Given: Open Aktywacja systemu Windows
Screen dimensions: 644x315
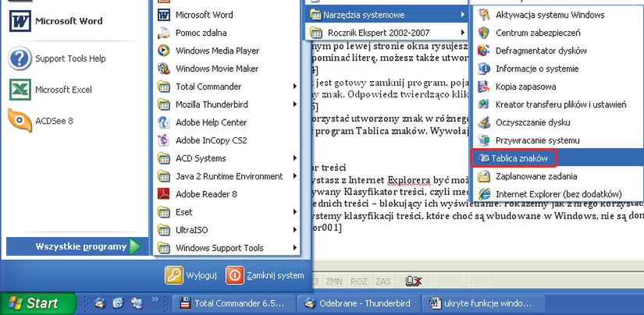Looking at the screenshot, I should [x=558, y=15].
